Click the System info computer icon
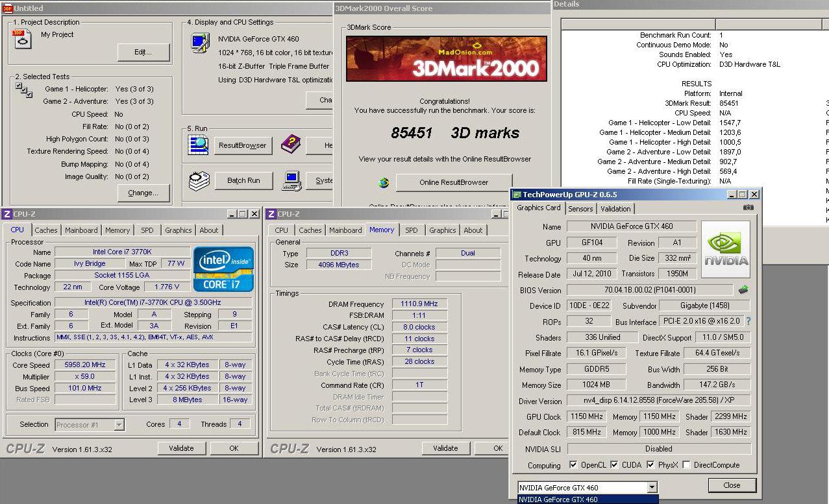The image size is (829, 504). (291, 180)
